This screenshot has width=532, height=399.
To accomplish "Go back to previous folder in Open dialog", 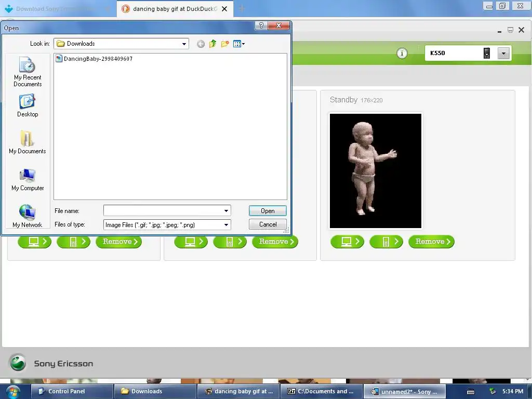I will (201, 44).
